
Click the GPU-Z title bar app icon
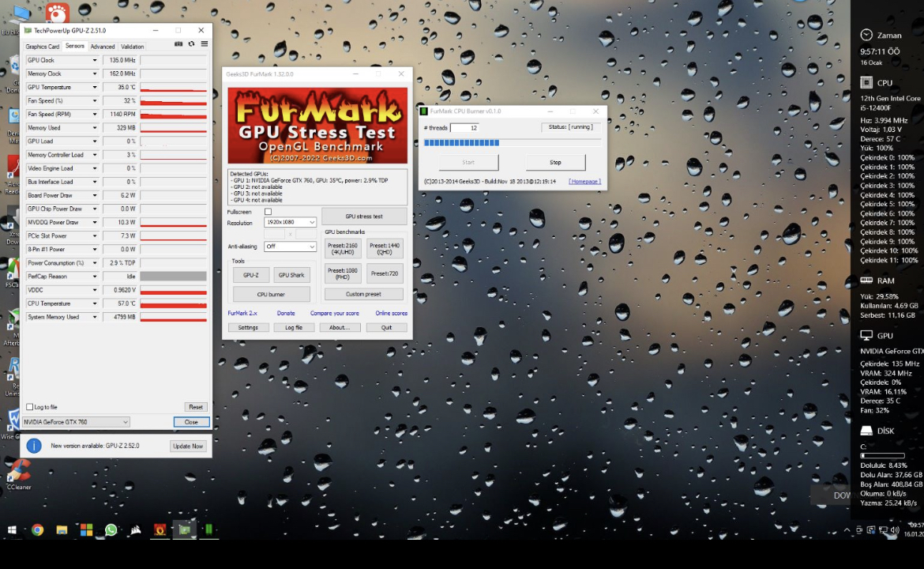pyautogui.click(x=27, y=30)
